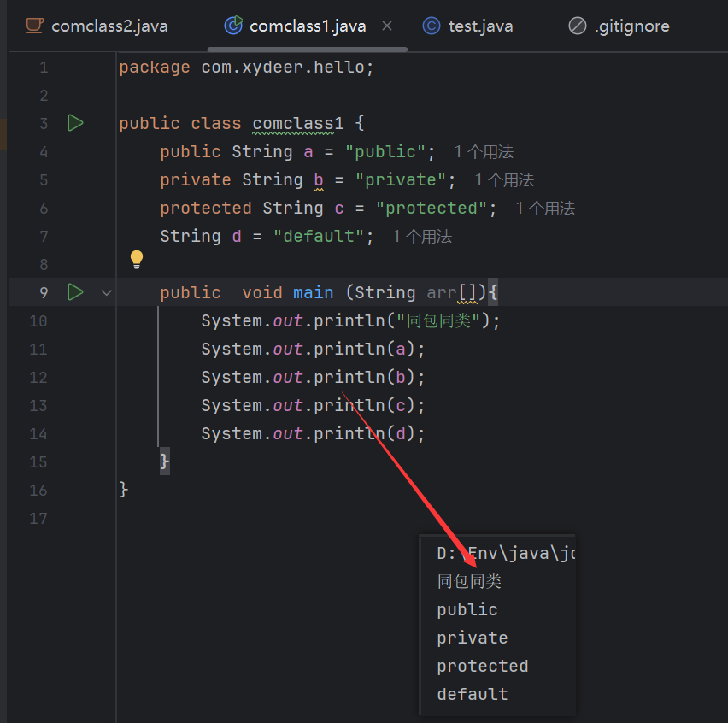Viewport: 728px width, 723px height.
Task: Run comclass1 via the gutter play icon on line 3
Action: [75, 122]
